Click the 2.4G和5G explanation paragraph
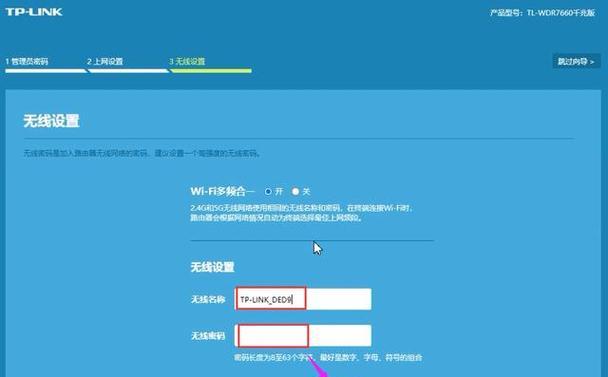This screenshot has height=377, width=608. click(x=301, y=213)
